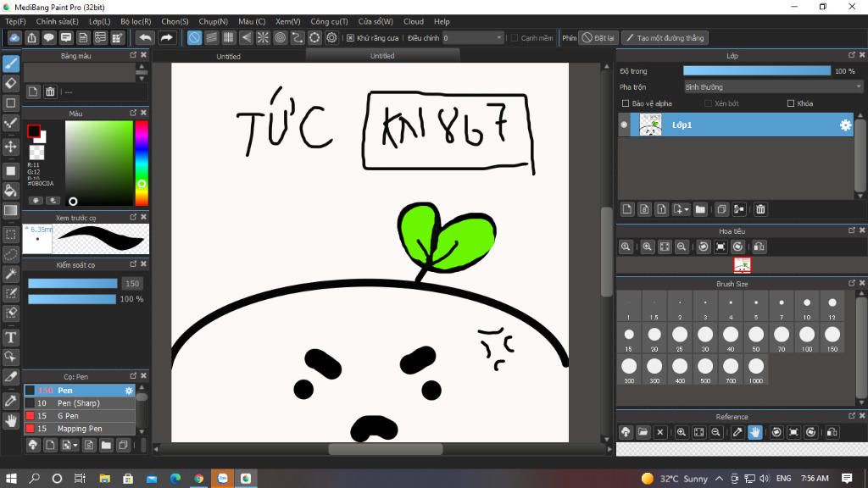This screenshot has width=868, height=488.
Task: Enable the radial snap guide
Action: 263,37
